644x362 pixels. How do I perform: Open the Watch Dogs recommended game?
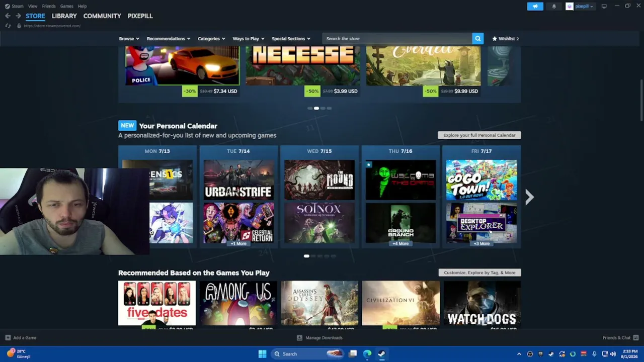pyautogui.click(x=482, y=303)
